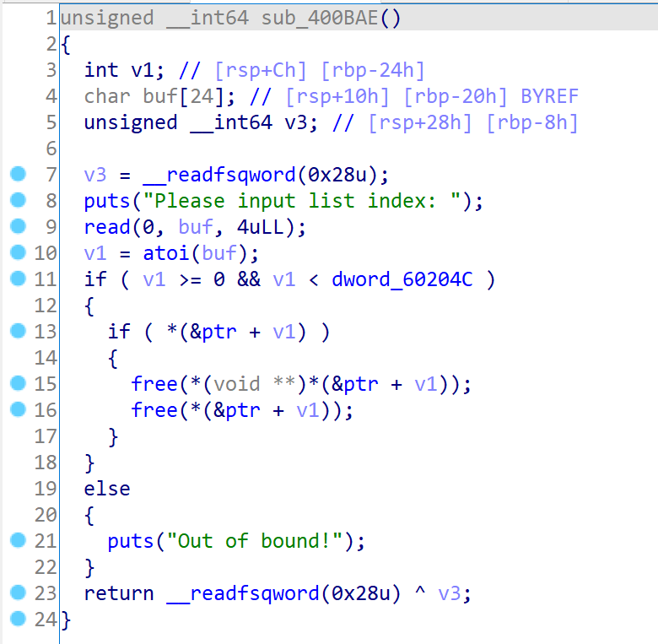Toggle breakpoint dot on line 23

click(18, 593)
